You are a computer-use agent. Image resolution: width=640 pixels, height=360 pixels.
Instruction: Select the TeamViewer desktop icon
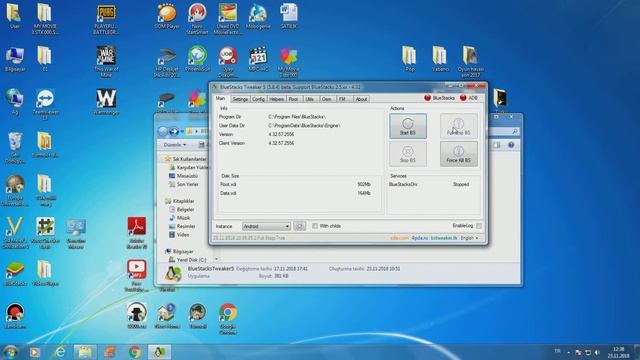(x=45, y=104)
